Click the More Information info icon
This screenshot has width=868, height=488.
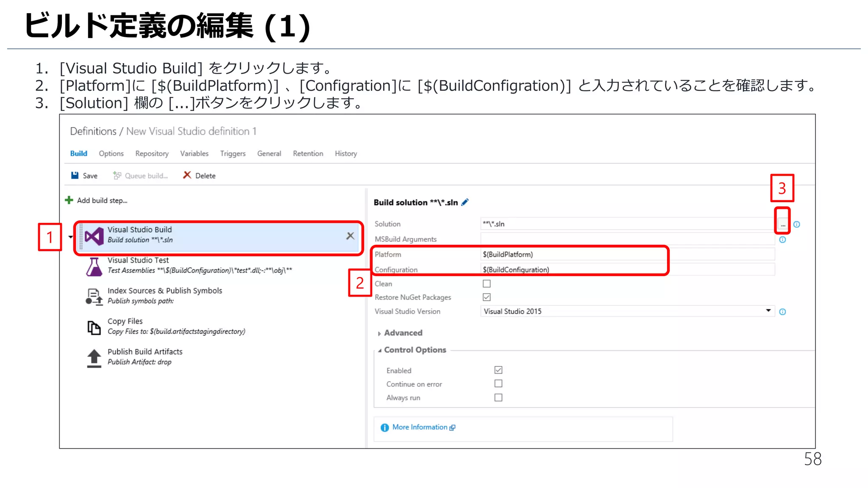tap(385, 428)
